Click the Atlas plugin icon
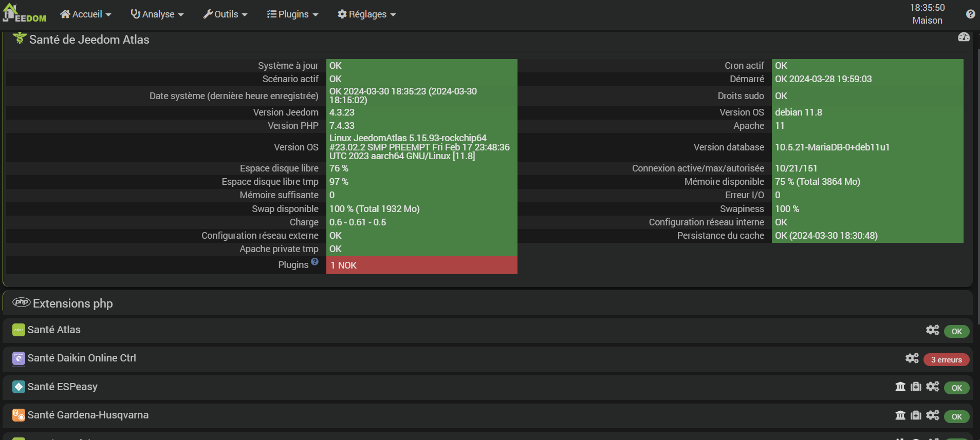Screen dimensions: 980x440 point(19,330)
